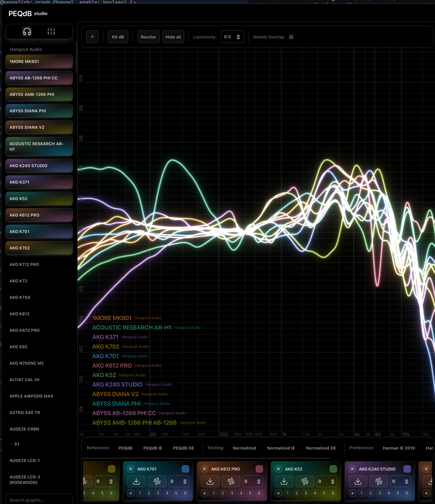Image resolution: width=435 pixels, height=504 pixels.
Task: Click the plus add-graph button
Action: click(92, 37)
